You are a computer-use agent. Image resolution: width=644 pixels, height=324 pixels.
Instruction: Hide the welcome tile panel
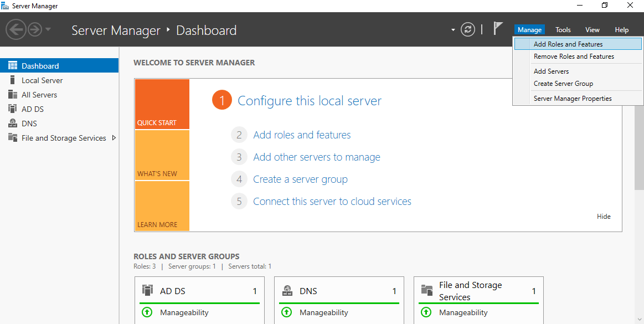click(604, 217)
